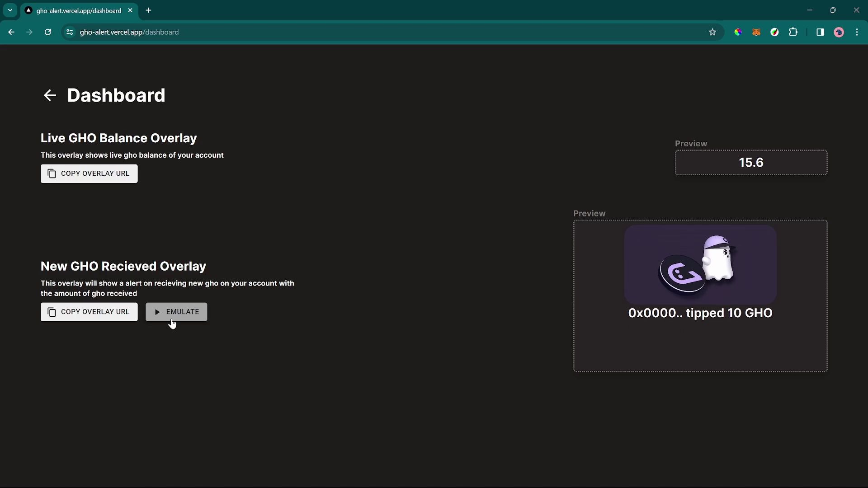
Task: Click the ghost tip alert image
Action: [x=700, y=265]
